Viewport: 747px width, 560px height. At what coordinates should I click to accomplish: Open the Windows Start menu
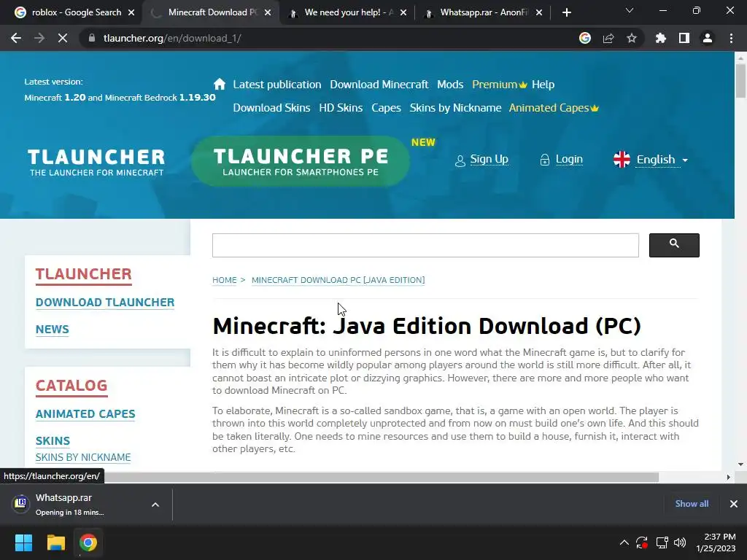(x=23, y=542)
